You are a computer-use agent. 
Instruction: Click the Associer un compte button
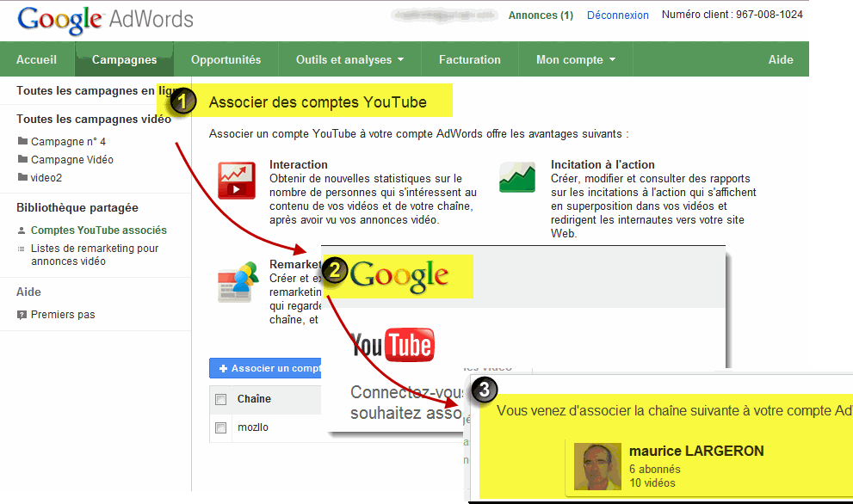tap(265, 368)
